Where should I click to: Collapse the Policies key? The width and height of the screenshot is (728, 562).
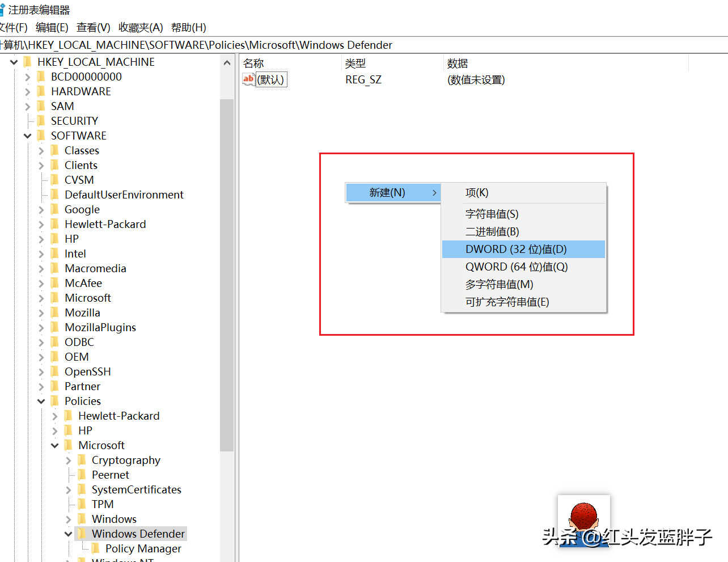[x=41, y=401]
